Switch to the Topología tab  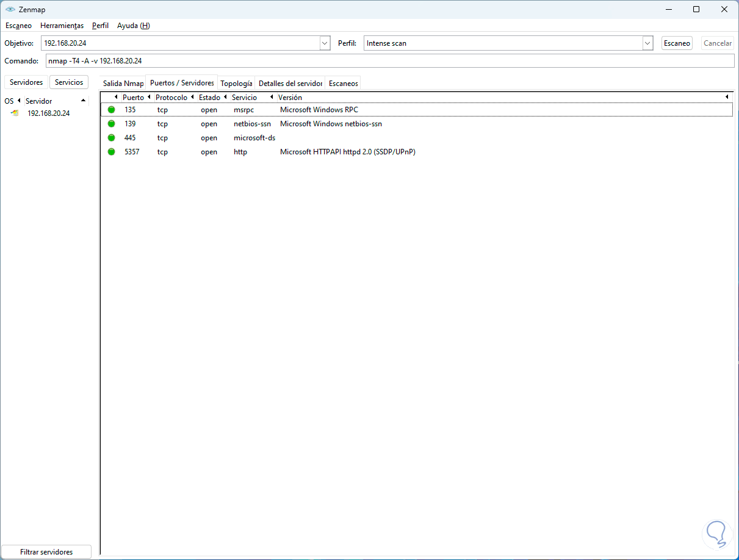[x=236, y=84]
